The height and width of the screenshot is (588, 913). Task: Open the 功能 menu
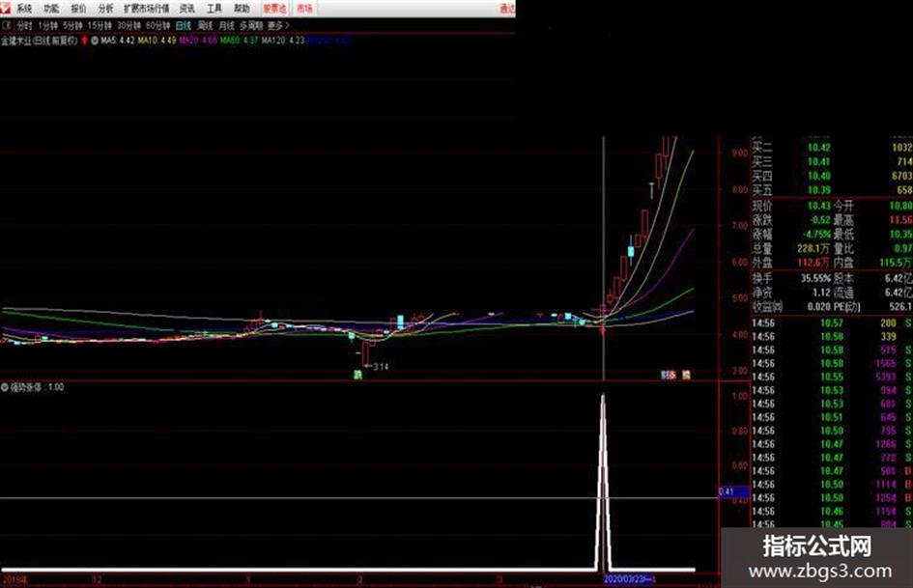(51, 8)
